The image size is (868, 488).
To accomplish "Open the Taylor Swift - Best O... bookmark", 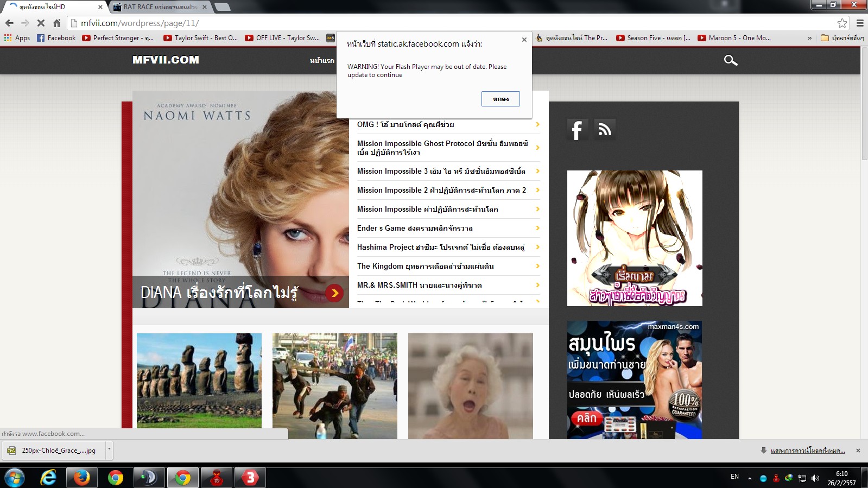I will [x=200, y=38].
